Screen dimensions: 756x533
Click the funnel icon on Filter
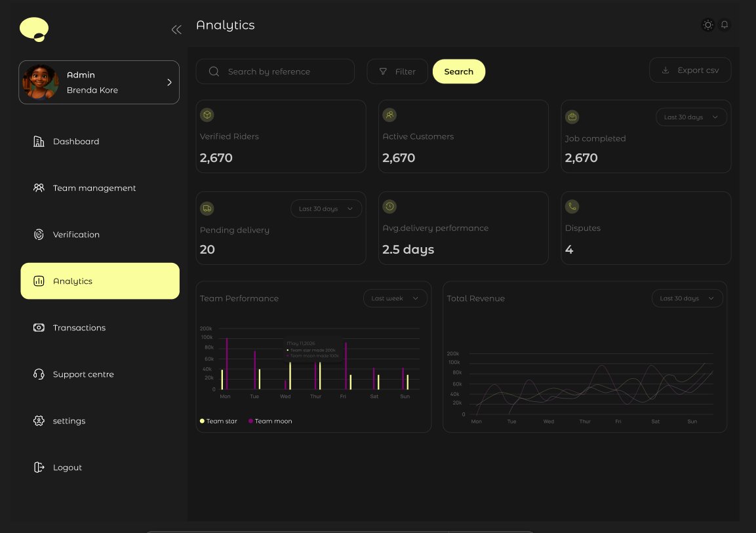pyautogui.click(x=383, y=71)
